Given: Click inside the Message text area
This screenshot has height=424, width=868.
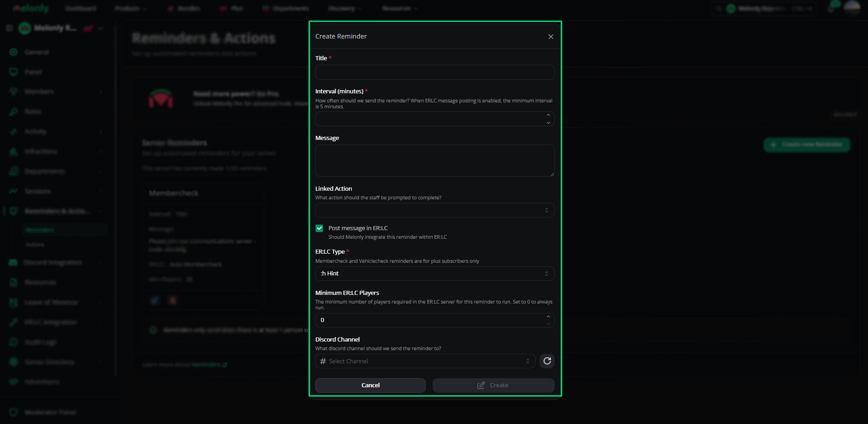Looking at the screenshot, I should (x=434, y=160).
